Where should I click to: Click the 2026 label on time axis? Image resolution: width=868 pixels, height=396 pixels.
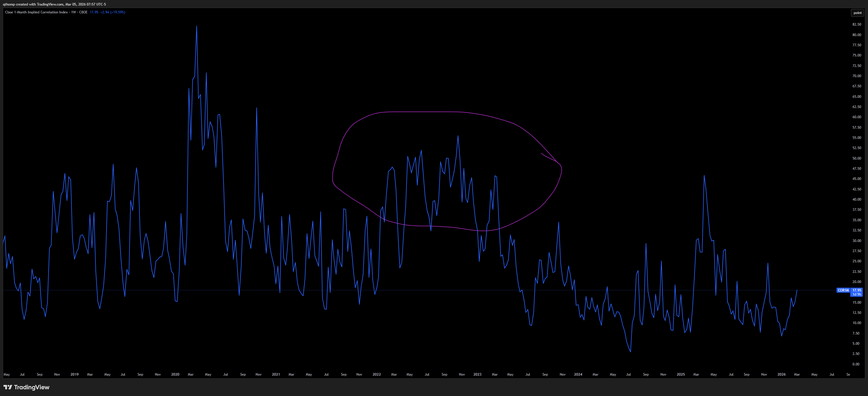click(x=781, y=374)
